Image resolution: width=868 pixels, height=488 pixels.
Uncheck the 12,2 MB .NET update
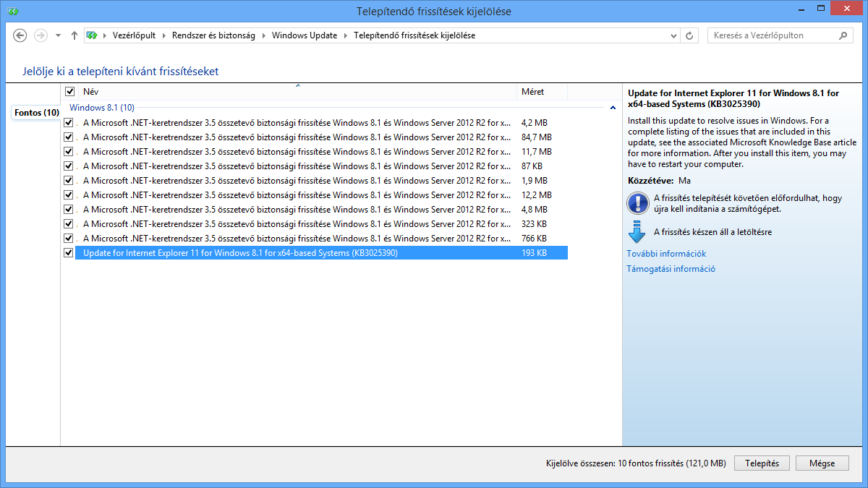coord(69,195)
